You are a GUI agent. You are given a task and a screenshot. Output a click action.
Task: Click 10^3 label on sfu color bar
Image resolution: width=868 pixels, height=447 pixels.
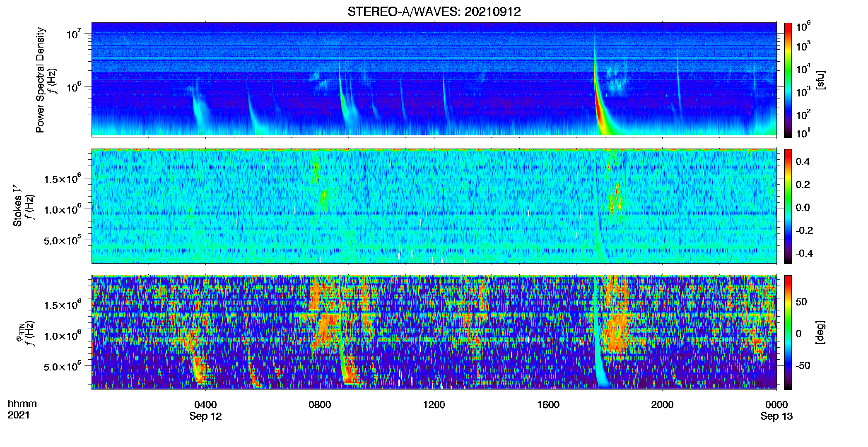point(803,91)
